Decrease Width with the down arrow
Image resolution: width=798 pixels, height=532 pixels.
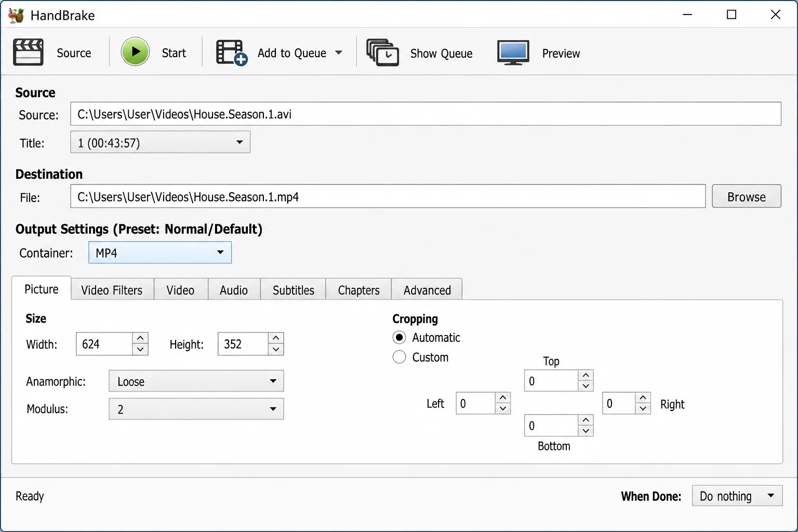140,350
